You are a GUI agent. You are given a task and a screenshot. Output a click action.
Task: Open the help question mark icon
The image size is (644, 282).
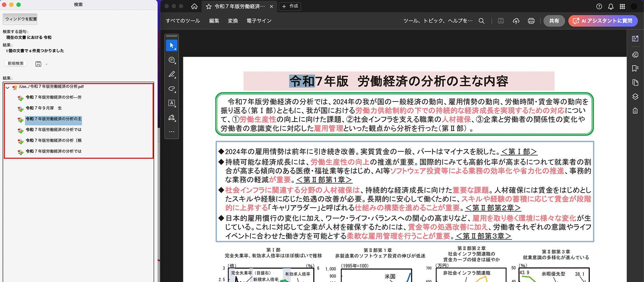tap(599, 6)
